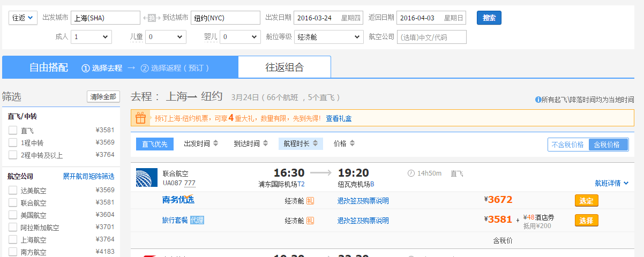
Task: Check the 美国航空 airline checkbox
Action: tap(13, 215)
